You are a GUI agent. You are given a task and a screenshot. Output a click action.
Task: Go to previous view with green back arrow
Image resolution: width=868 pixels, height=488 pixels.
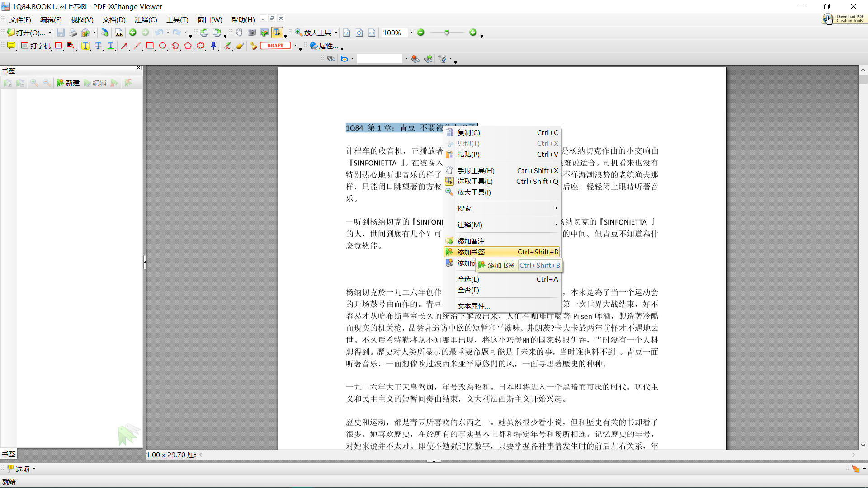(x=132, y=33)
